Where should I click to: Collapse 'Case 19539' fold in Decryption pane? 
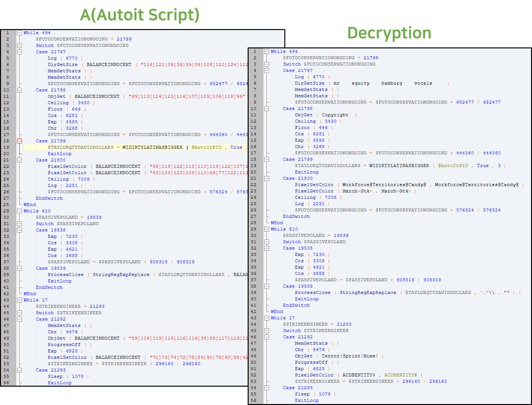click(x=267, y=286)
